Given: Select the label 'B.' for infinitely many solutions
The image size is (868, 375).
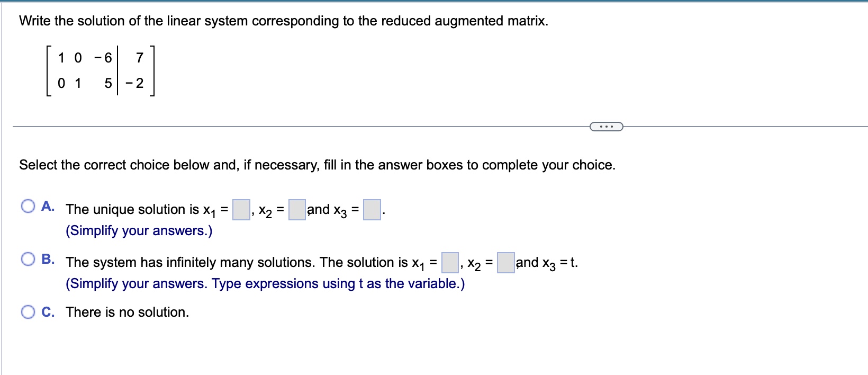Looking at the screenshot, I should click(48, 260).
